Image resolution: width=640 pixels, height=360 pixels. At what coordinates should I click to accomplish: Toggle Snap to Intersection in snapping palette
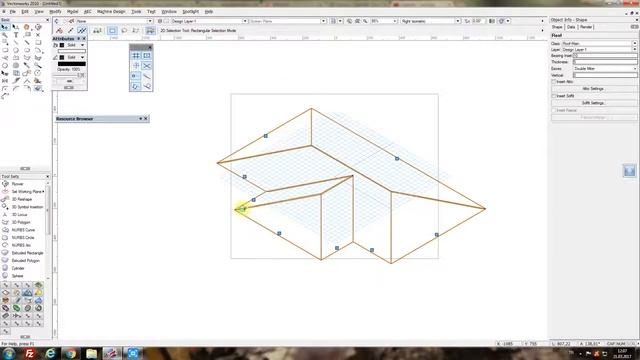147,66
